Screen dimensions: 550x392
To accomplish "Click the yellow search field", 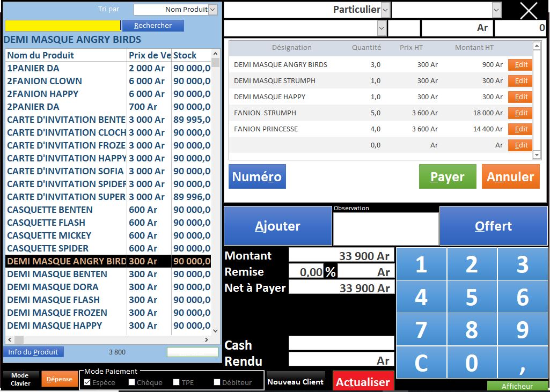I will click(63, 26).
